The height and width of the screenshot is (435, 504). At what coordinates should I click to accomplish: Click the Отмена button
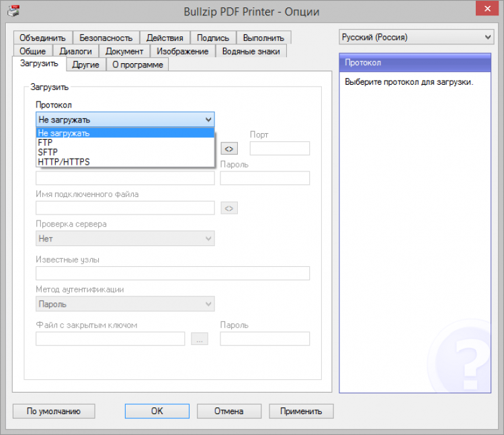coord(229,411)
